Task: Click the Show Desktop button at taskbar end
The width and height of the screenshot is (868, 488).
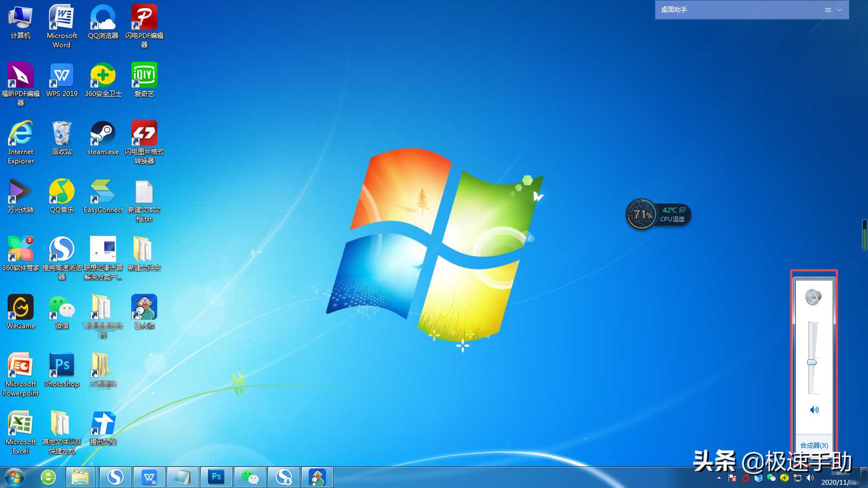Action: coord(864,477)
